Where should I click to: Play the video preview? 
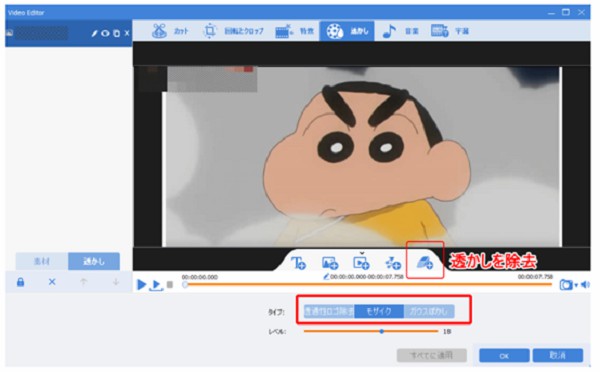point(142,284)
